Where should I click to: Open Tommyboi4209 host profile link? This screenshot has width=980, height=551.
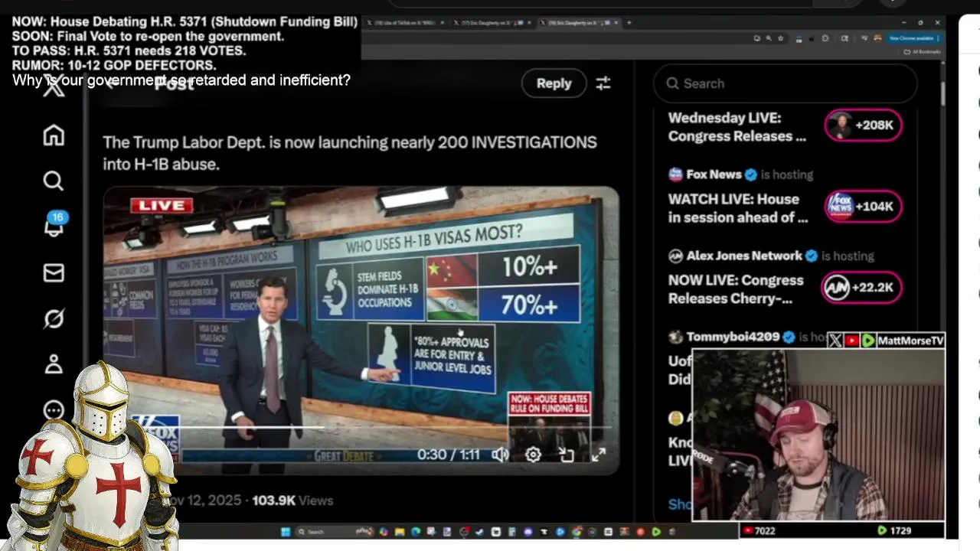[733, 337]
